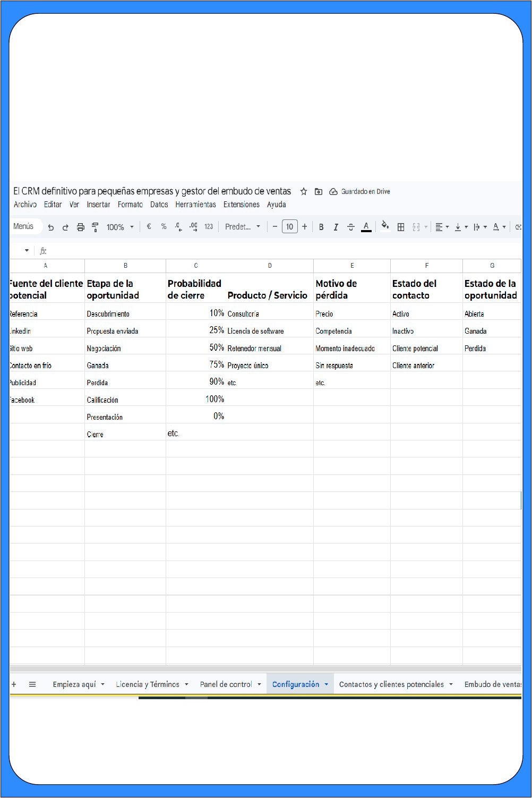Image resolution: width=532 pixels, height=798 pixels.
Task: Open the name box dropdown arrow
Action: pyautogui.click(x=27, y=251)
